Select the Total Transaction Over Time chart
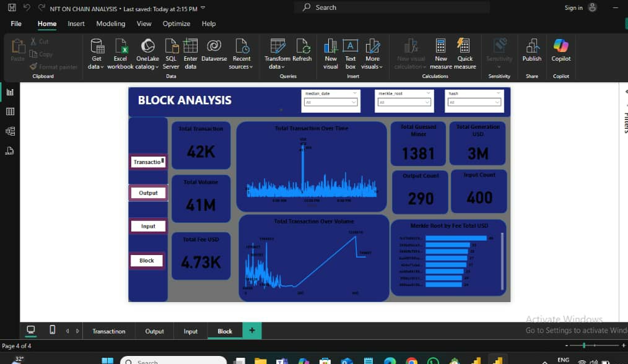628x364 pixels. coord(312,167)
